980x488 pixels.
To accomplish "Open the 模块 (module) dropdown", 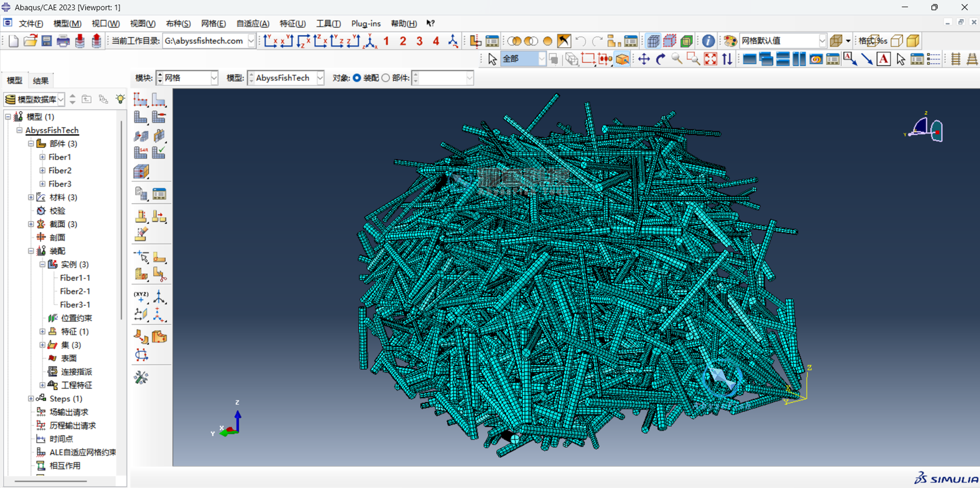I will click(214, 78).
